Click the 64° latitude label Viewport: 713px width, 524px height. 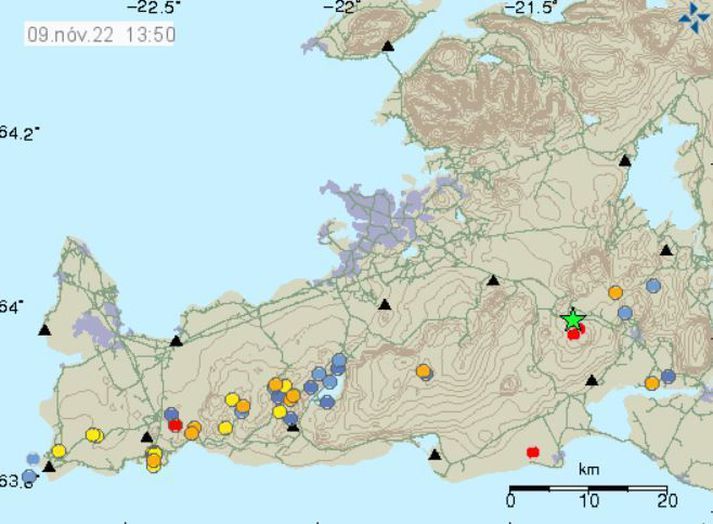[11, 307]
